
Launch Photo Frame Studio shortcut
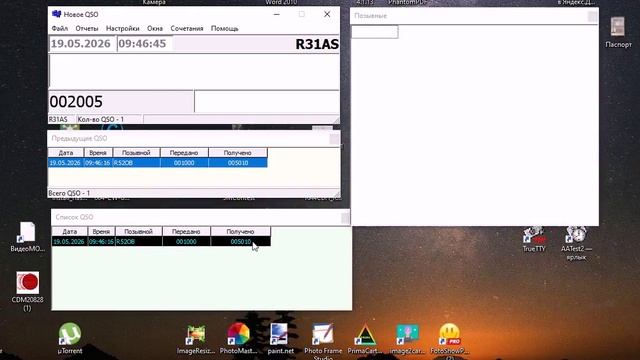pyautogui.click(x=323, y=341)
